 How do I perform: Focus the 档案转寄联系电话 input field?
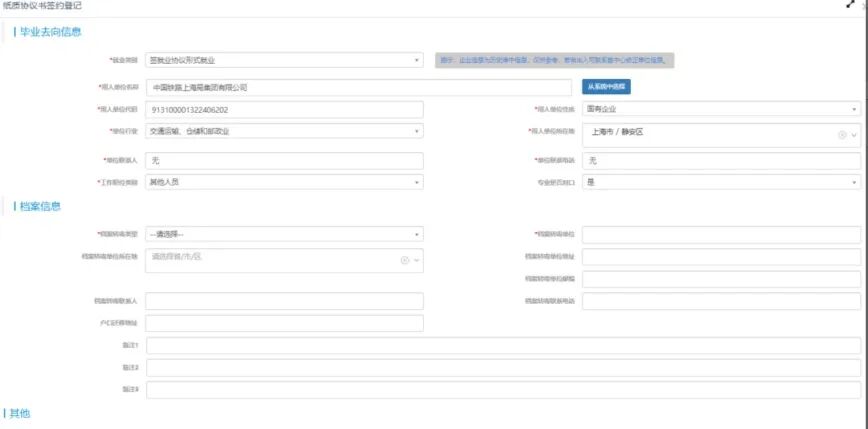pyautogui.click(x=721, y=301)
